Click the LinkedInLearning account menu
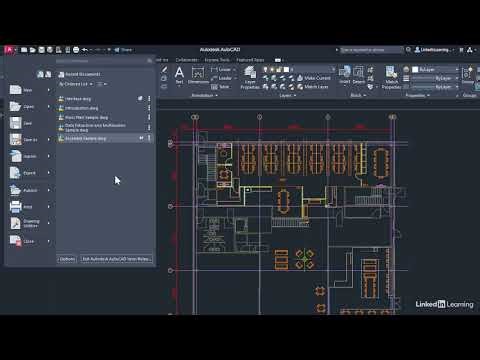This screenshot has height=360, width=480. point(434,50)
